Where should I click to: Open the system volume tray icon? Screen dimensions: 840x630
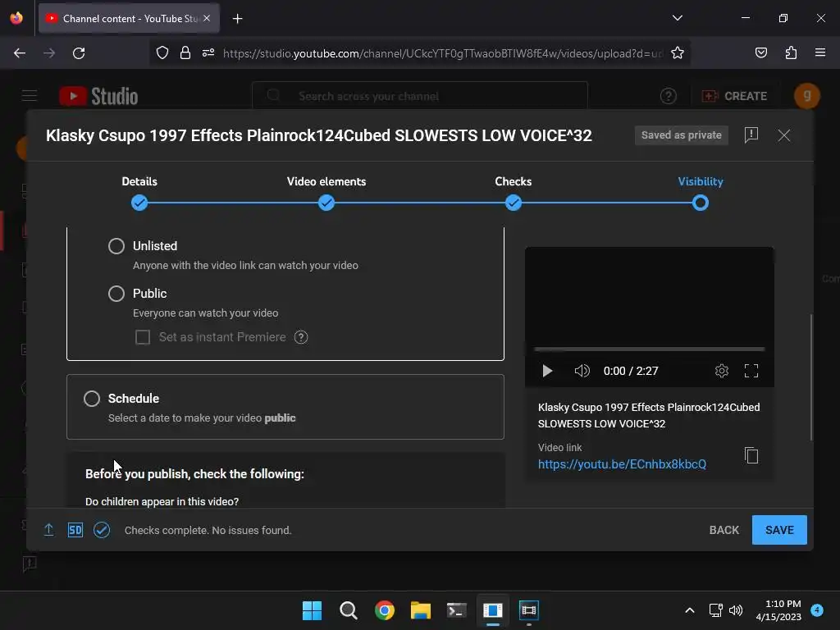[736, 610]
